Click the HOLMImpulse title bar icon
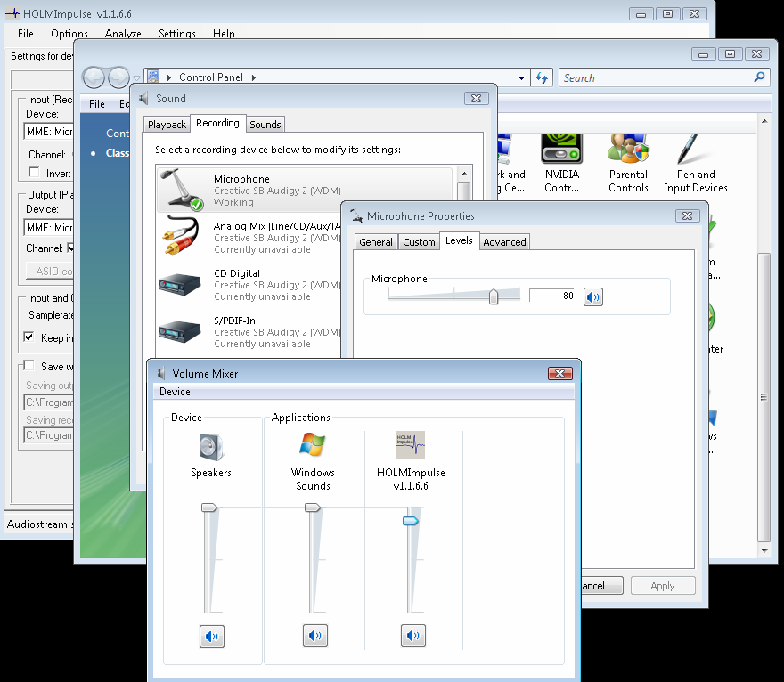Screen dimensions: 784x682 click(x=12, y=13)
